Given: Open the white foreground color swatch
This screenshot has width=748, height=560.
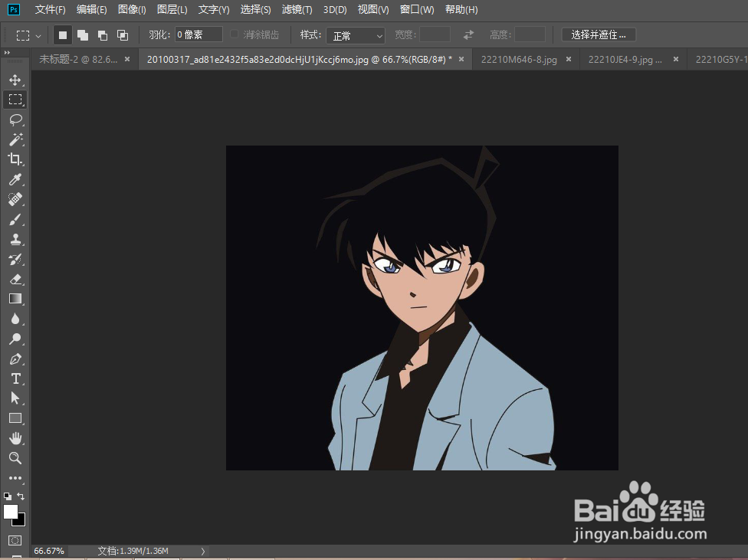Looking at the screenshot, I should (x=10, y=511).
